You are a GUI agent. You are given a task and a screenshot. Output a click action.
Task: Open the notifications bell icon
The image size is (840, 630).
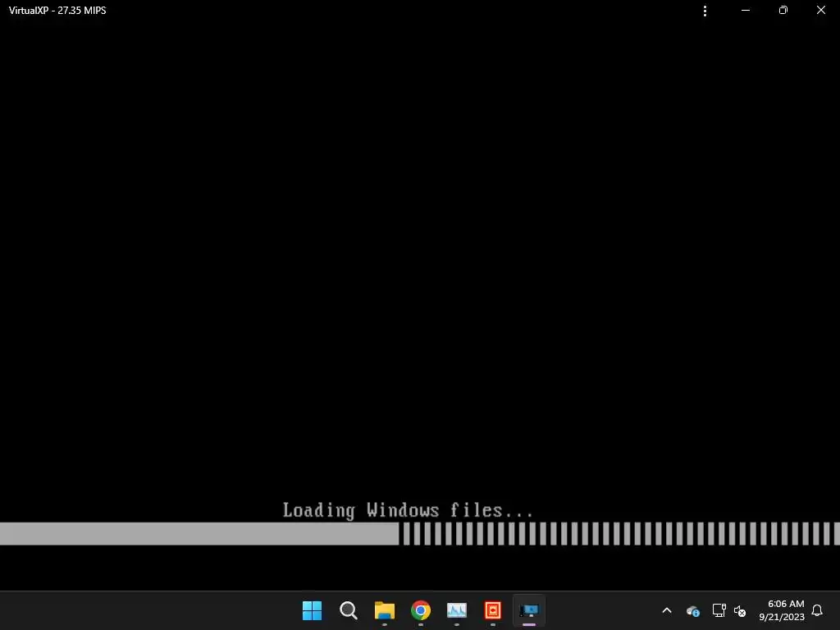(817, 610)
